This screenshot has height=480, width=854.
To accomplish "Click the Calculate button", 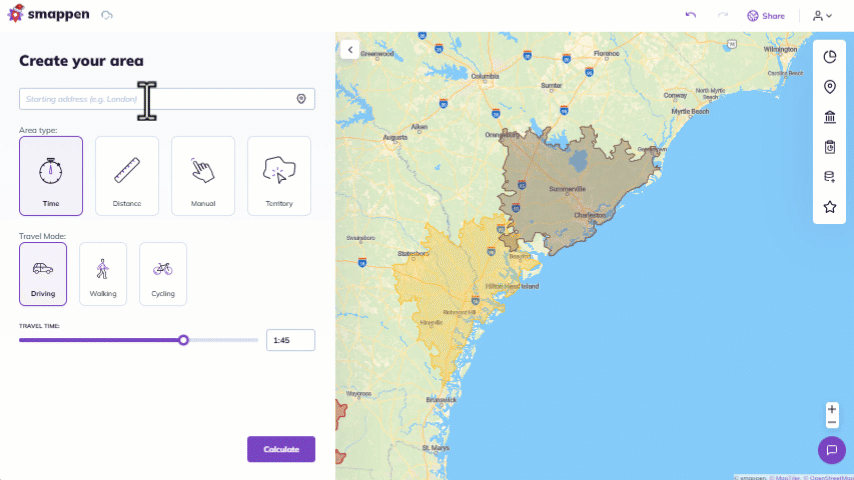I will 281,449.
